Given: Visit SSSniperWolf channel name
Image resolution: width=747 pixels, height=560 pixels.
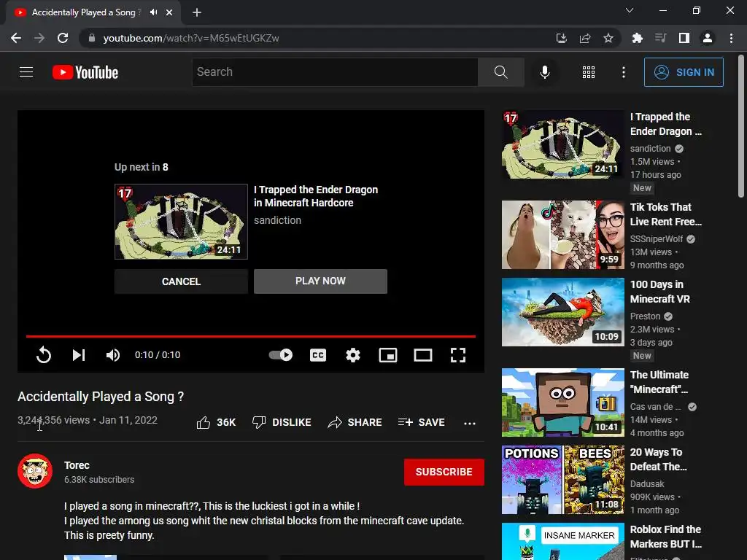Looking at the screenshot, I should point(657,239).
